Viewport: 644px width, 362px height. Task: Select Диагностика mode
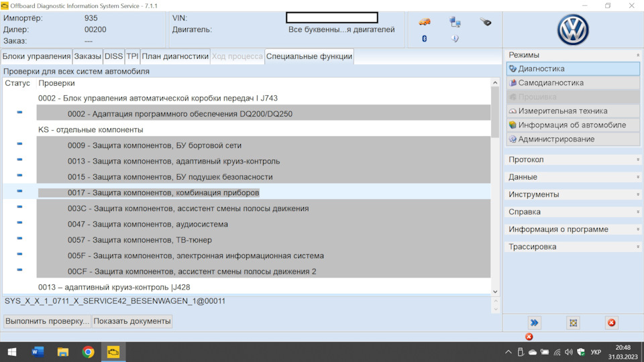573,68
